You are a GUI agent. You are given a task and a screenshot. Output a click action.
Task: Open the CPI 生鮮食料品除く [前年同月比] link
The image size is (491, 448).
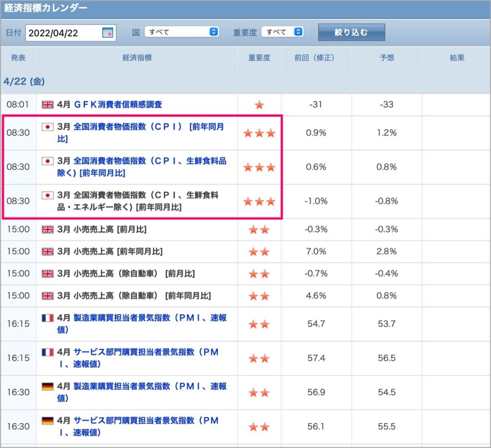pos(141,166)
